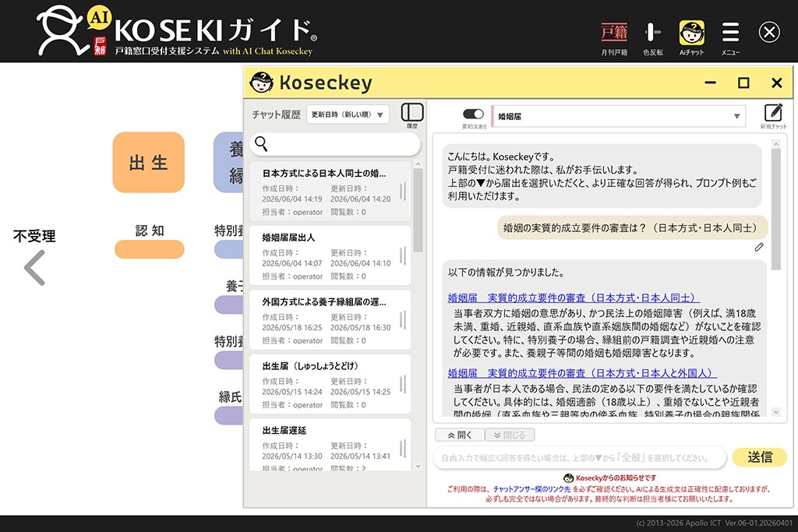Select the 認知 orange button
Image resolution: width=798 pixels, height=532 pixels.
(149, 249)
